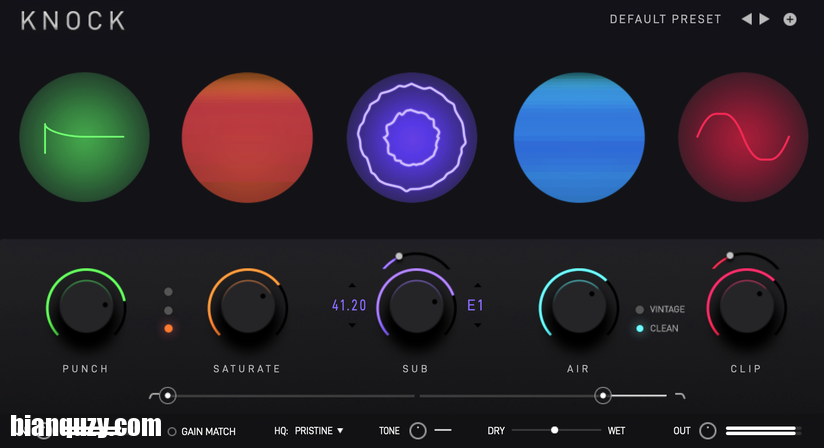Image resolution: width=824 pixels, height=448 pixels.
Task: Click the DRY/WET mix slider handle
Action: pos(554,430)
